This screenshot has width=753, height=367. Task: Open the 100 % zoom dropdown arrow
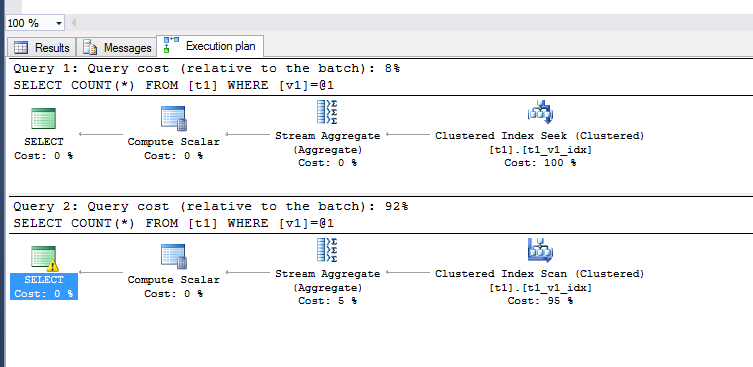click(59, 23)
